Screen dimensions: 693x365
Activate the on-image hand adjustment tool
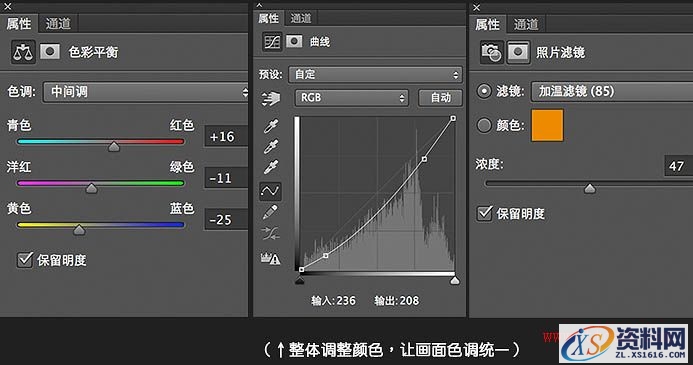[x=270, y=98]
